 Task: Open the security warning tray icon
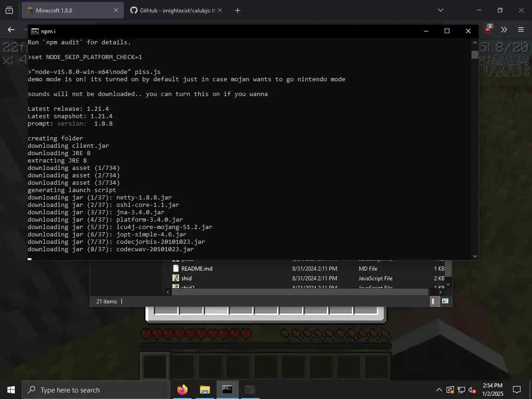point(450,390)
